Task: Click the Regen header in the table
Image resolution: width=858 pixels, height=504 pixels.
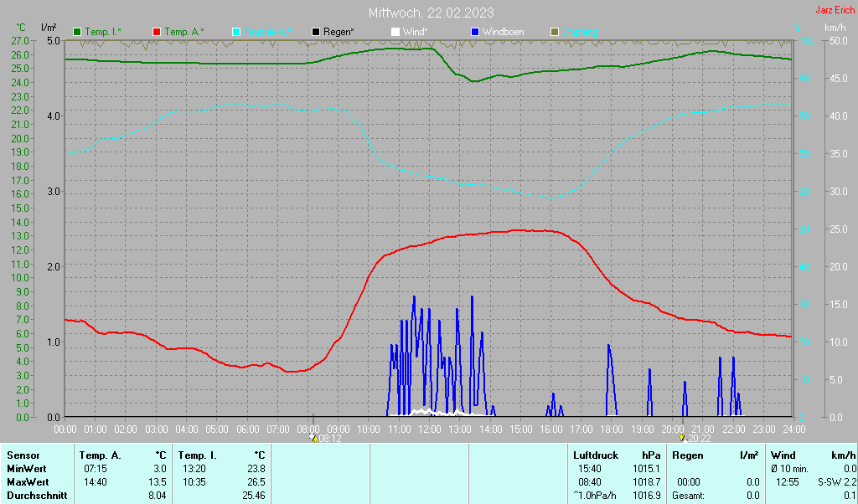Action: pos(688,455)
